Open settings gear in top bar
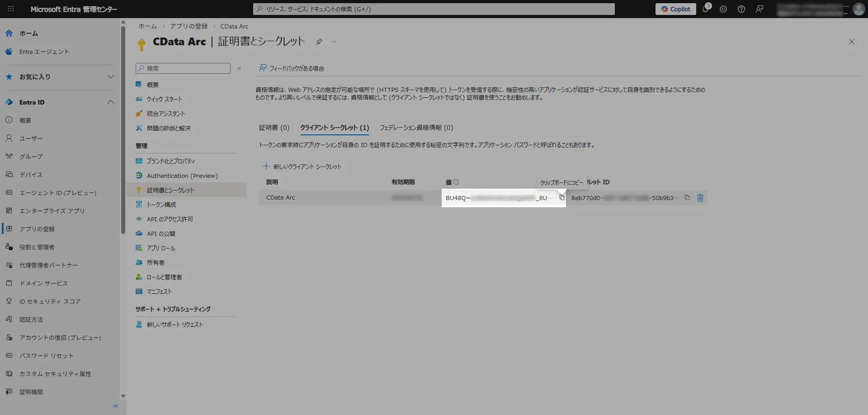The height and width of the screenshot is (415, 868). [723, 9]
